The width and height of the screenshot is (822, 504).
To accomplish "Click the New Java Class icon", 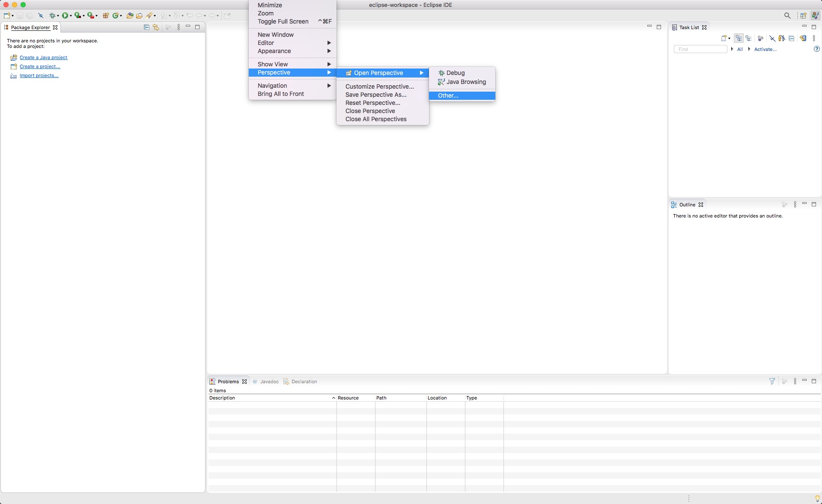I will (x=116, y=15).
